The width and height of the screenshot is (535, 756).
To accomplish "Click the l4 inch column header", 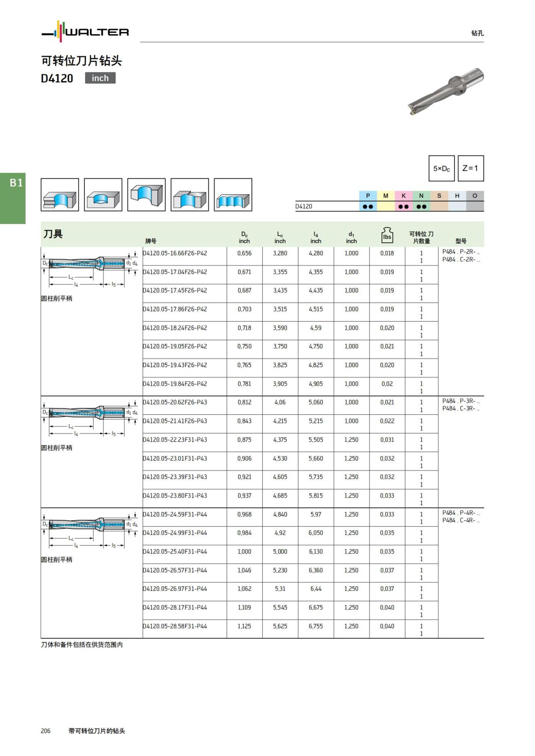I will [x=316, y=237].
